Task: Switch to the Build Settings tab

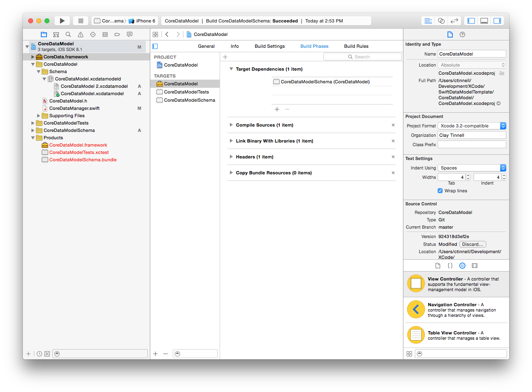Action: tap(270, 47)
